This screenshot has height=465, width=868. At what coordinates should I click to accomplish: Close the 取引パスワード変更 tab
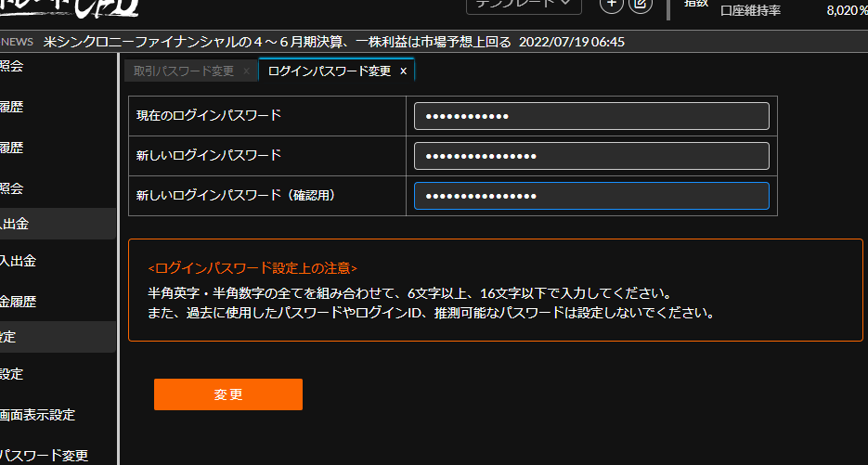coord(246,71)
